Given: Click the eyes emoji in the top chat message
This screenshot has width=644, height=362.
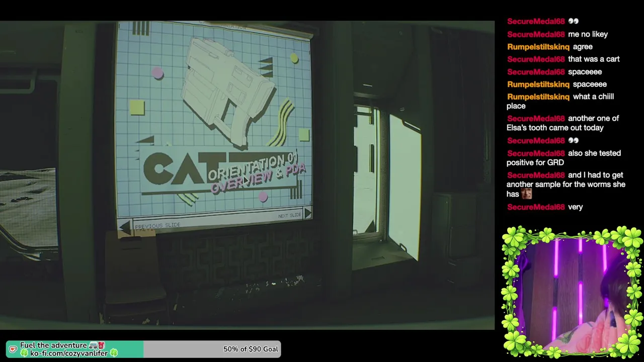Looking at the screenshot, I should (573, 21).
